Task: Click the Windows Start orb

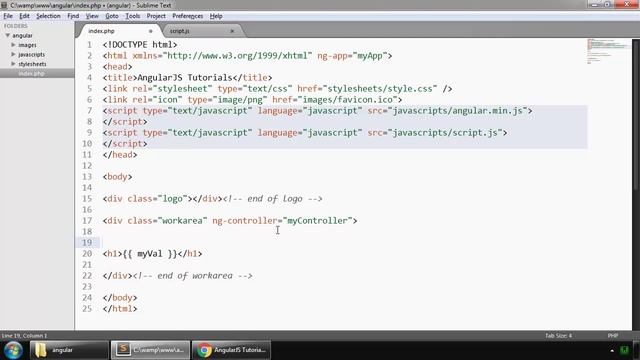Action: (x=13, y=350)
